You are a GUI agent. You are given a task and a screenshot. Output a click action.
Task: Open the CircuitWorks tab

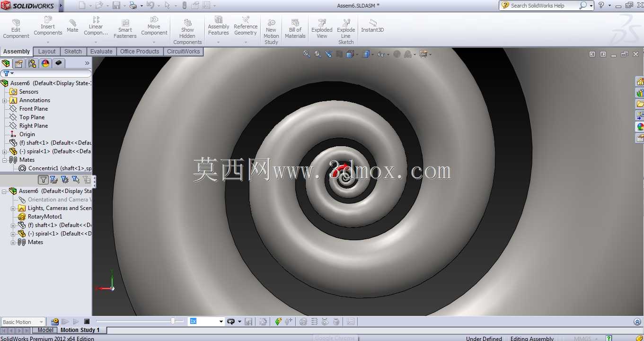coord(184,52)
